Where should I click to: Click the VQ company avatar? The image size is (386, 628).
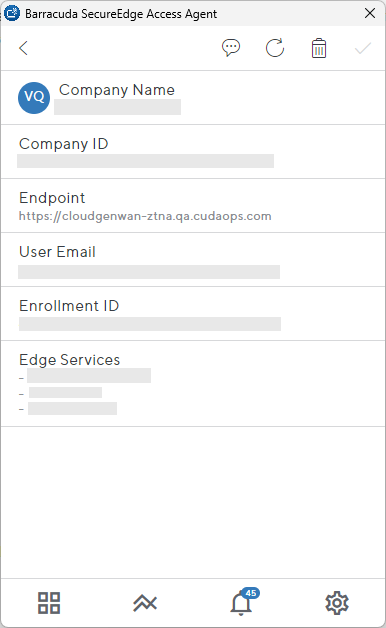coord(34,98)
